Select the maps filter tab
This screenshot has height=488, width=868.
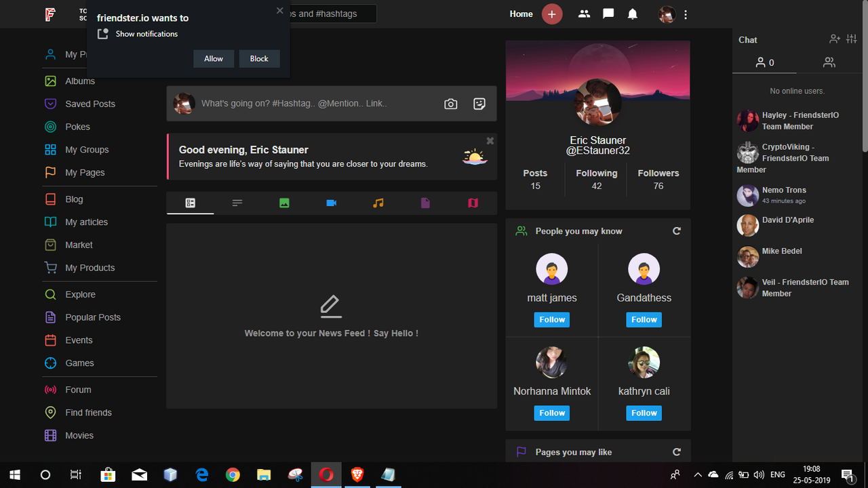click(x=473, y=203)
